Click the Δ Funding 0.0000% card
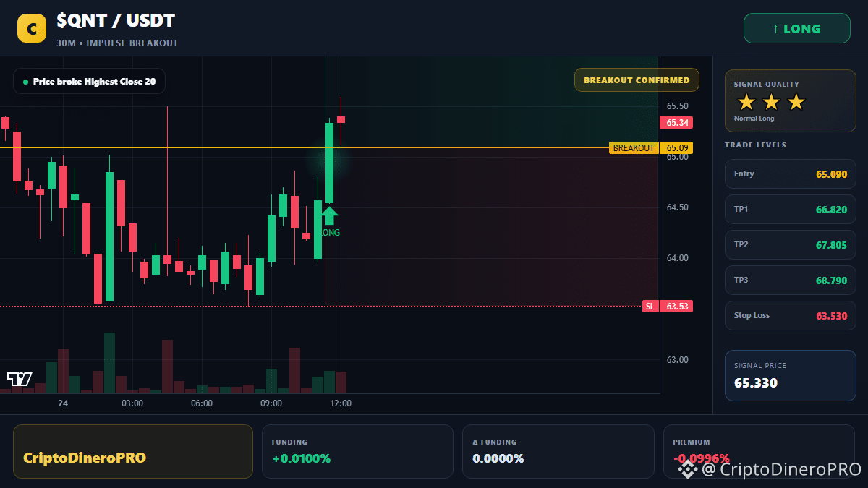Viewport: 868px width, 488px height. tap(558, 451)
